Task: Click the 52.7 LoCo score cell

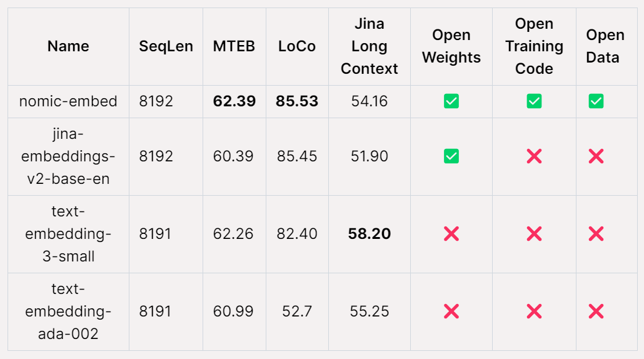Action: coord(297,311)
